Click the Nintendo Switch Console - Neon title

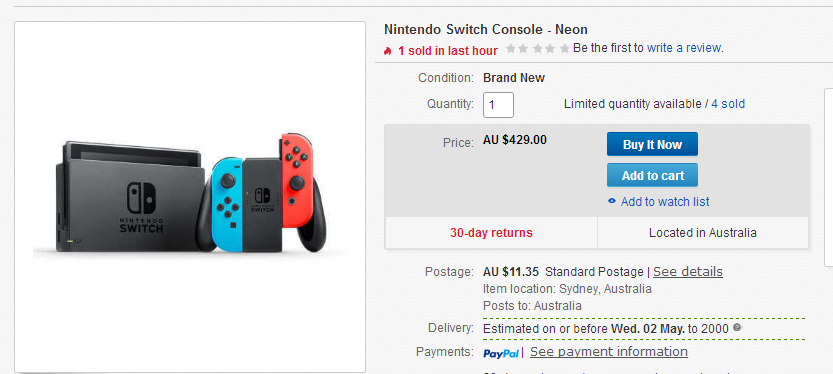coord(486,29)
